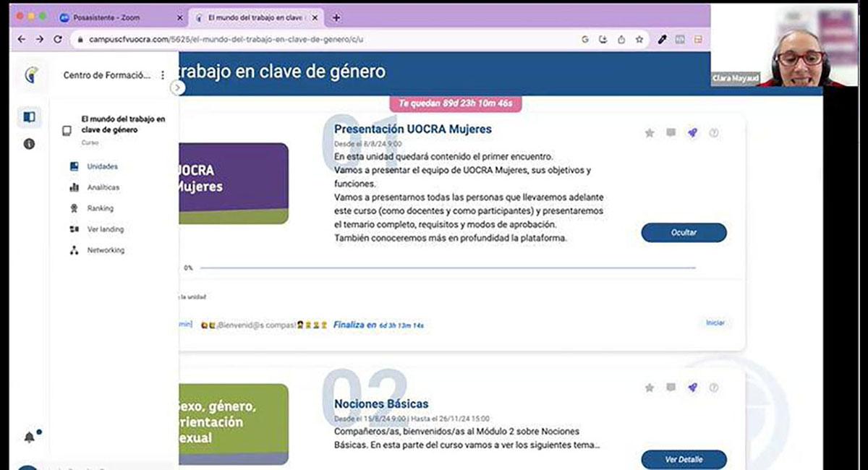Favorite the Presentación UOCRA Mujeres unit with star
The image size is (868, 470).
coord(650,133)
